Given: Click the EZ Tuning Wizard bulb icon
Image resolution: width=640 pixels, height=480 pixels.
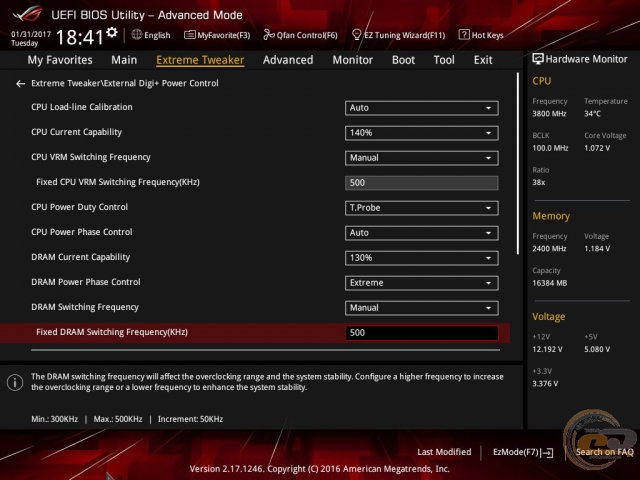Looking at the screenshot, I should [356, 35].
